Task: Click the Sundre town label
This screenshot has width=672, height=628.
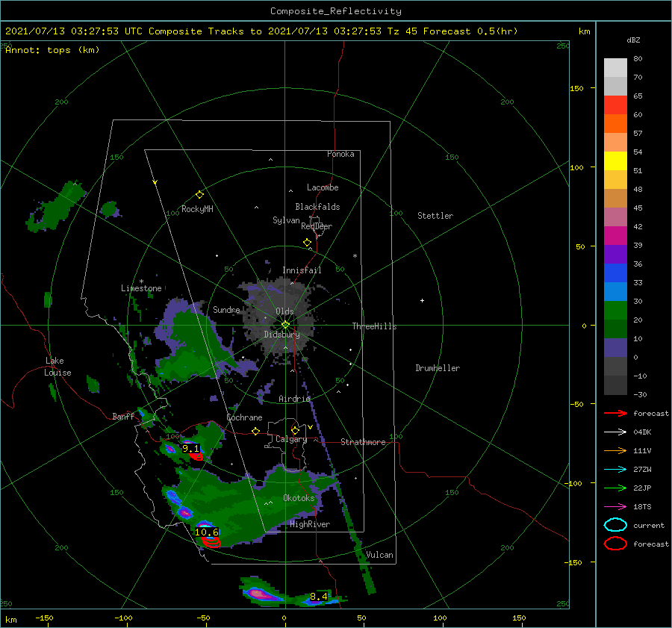Action: [226, 309]
